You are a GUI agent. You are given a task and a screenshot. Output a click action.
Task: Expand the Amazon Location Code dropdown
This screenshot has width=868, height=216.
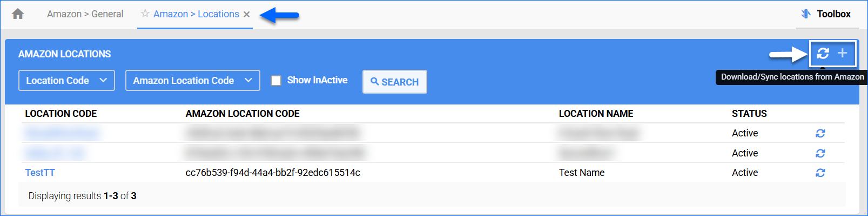coord(192,81)
